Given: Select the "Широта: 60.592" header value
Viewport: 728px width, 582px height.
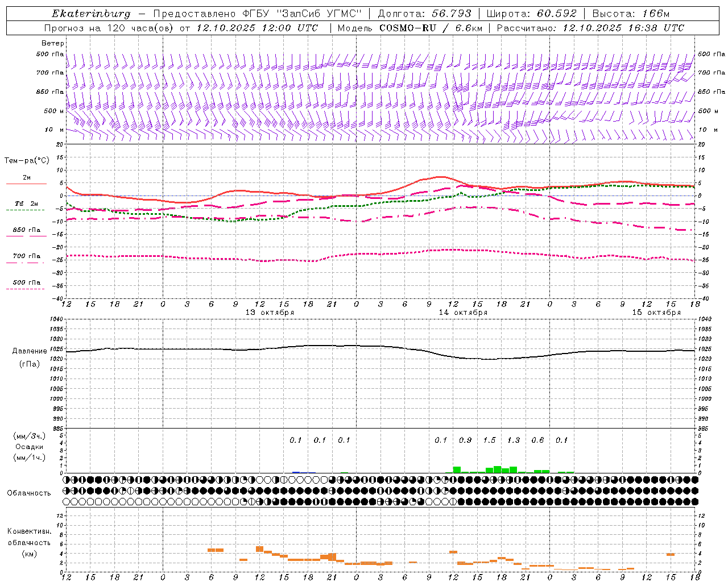Looking at the screenshot, I should 531,14.
